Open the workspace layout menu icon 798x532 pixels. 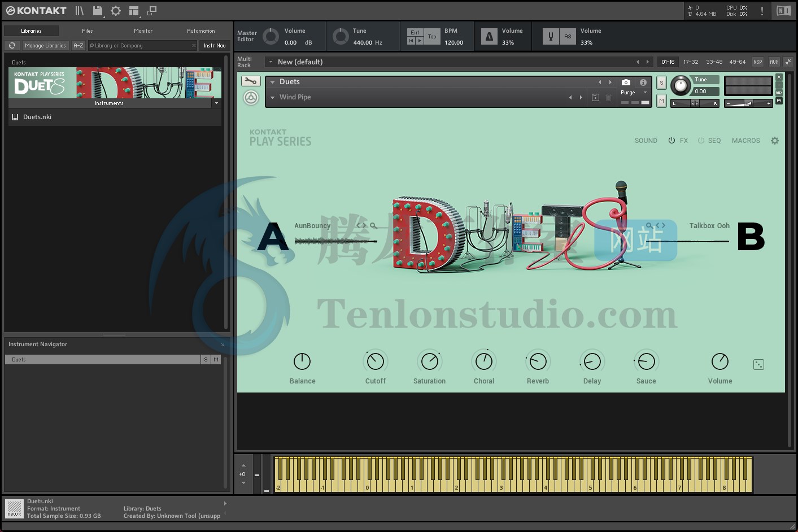pos(134,11)
